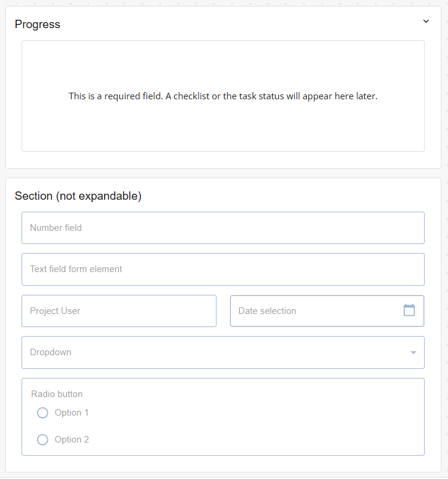Image resolution: width=448 pixels, height=479 pixels.
Task: Focus the Number field input
Action: 223,228
